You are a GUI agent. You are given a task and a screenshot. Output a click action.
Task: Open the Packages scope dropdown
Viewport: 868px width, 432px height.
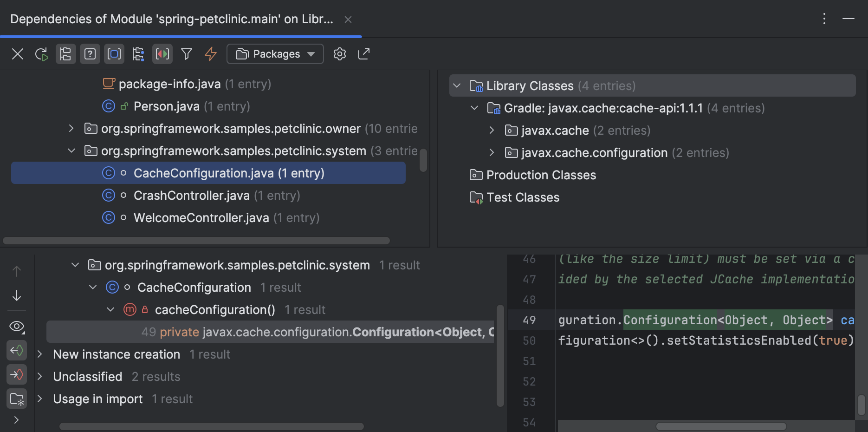click(x=275, y=54)
